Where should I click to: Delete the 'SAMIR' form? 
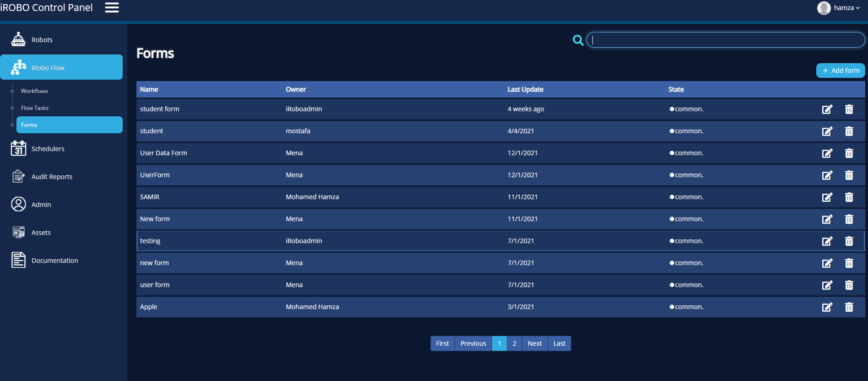point(849,197)
